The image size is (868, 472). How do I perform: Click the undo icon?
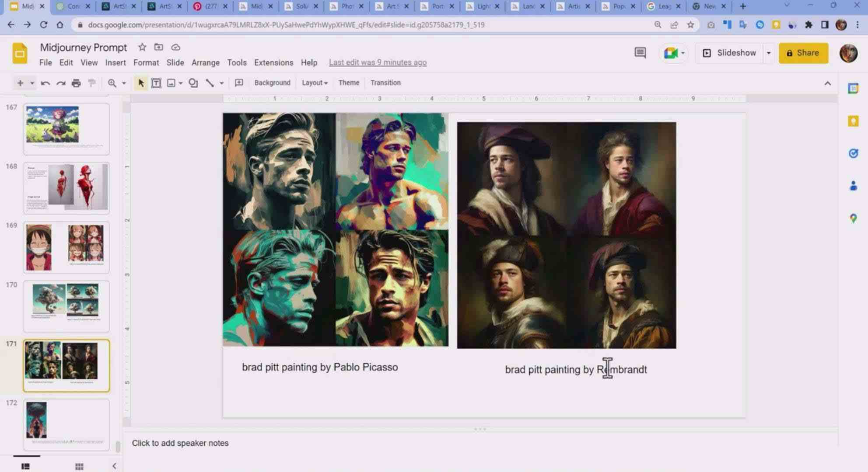pos(45,83)
